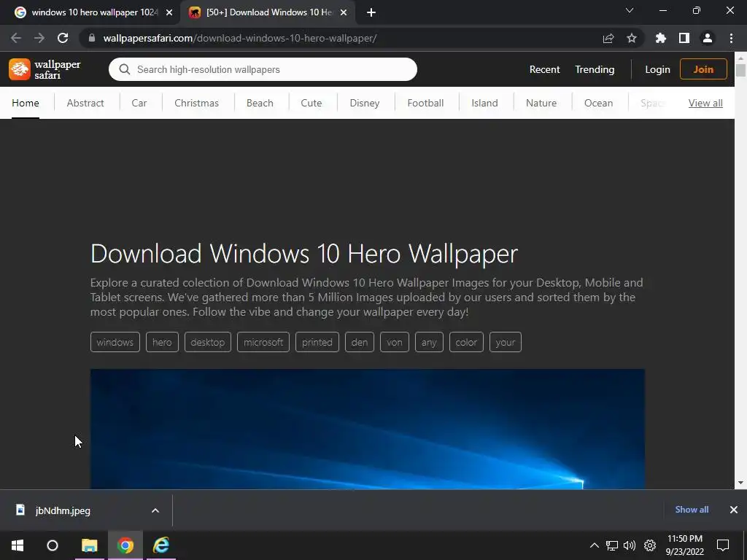Open the Car category

point(139,103)
